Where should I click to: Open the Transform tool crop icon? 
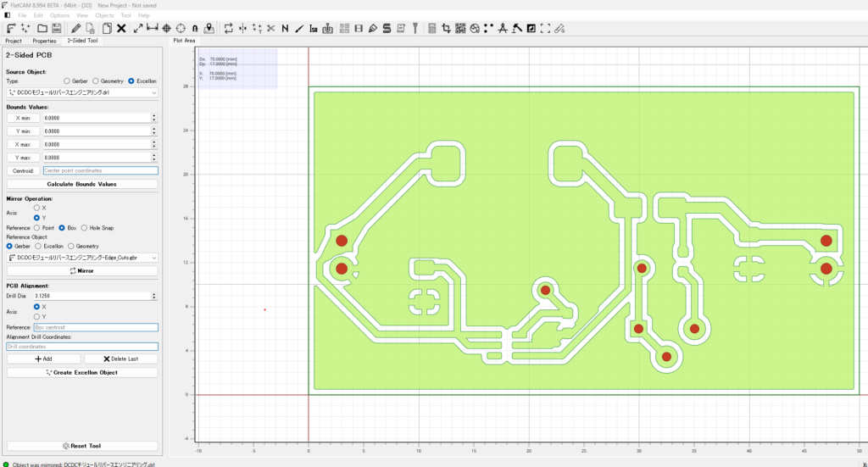pos(446,28)
